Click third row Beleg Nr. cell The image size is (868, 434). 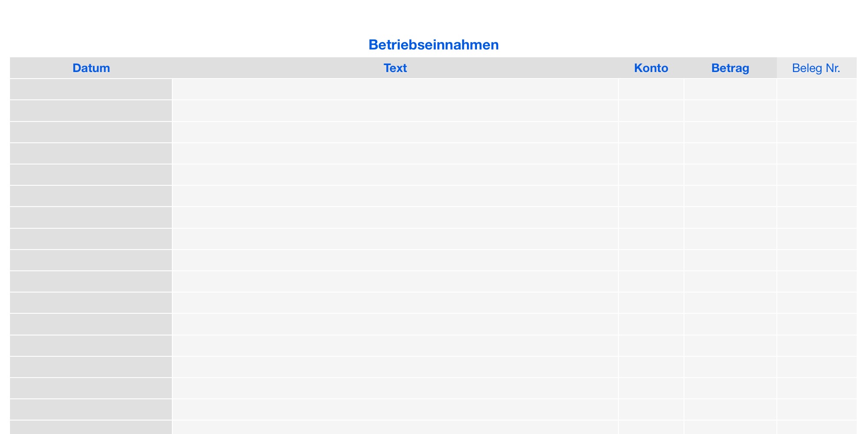point(816,132)
